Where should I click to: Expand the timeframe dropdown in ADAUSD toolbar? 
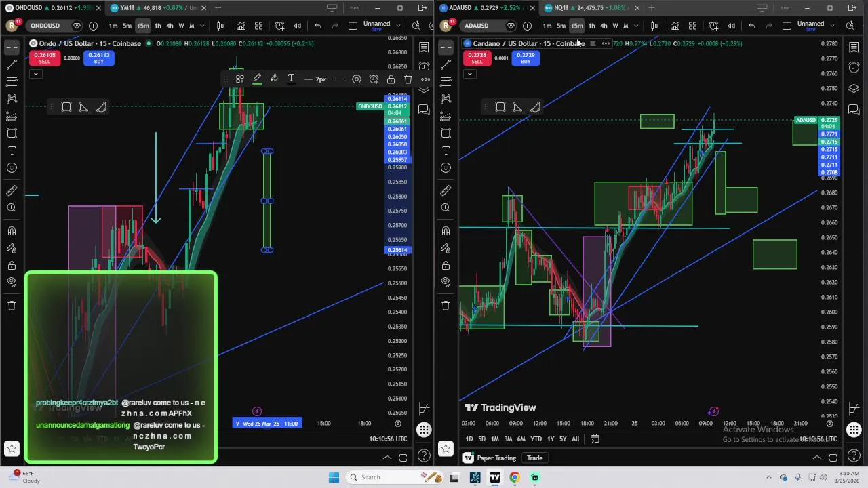(x=636, y=26)
